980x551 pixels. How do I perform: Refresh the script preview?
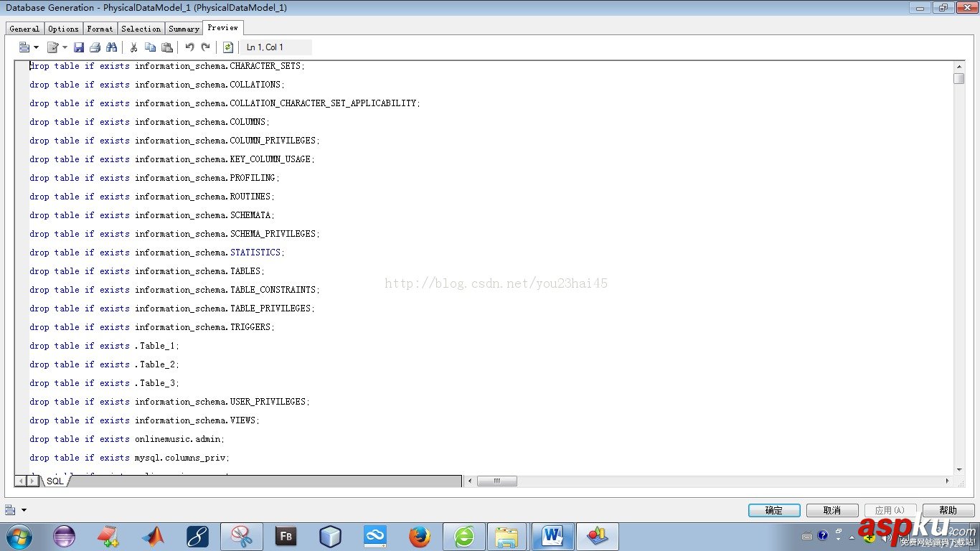click(x=228, y=47)
